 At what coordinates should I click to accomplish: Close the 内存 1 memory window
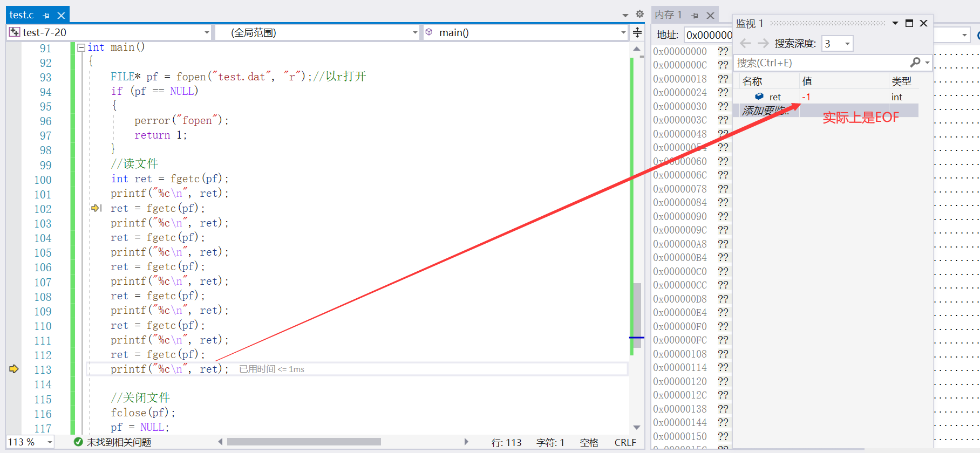coord(710,16)
